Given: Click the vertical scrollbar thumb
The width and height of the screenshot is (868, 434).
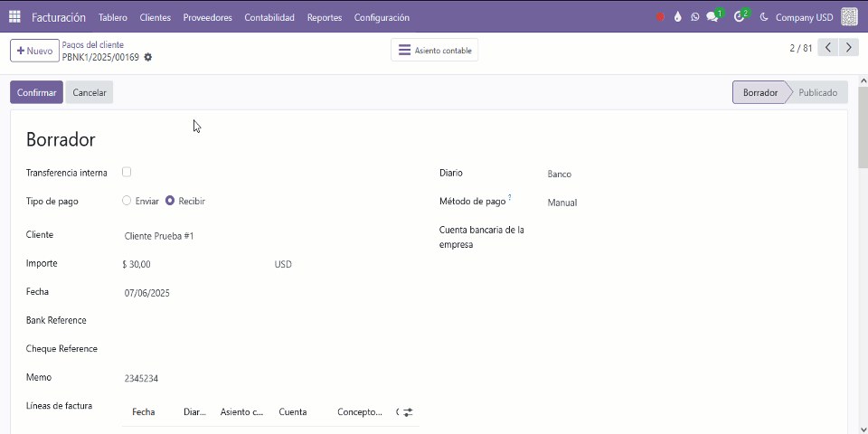Looking at the screenshot, I should point(863,127).
